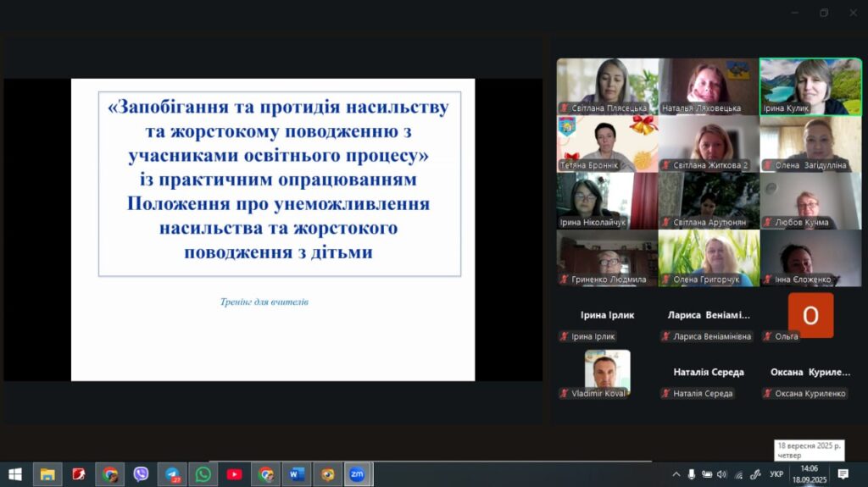Click muted mic icon next to Наталія Середа
The width and height of the screenshot is (868, 487).
coord(665,394)
